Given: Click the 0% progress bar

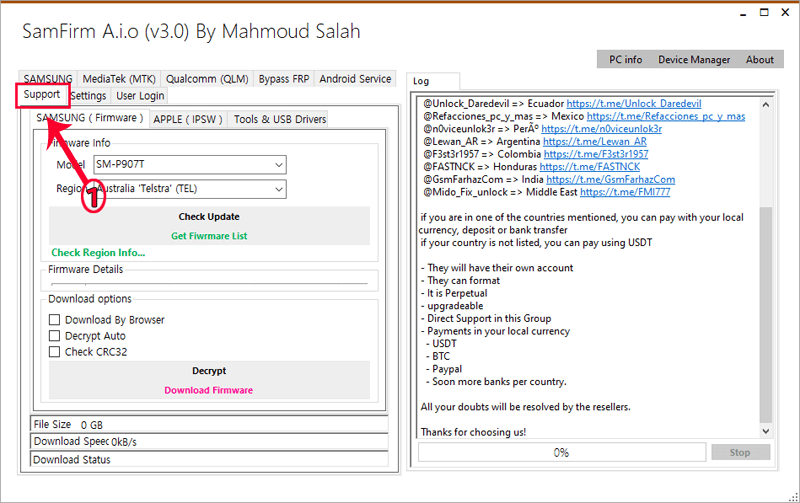Looking at the screenshot, I should click(x=562, y=452).
